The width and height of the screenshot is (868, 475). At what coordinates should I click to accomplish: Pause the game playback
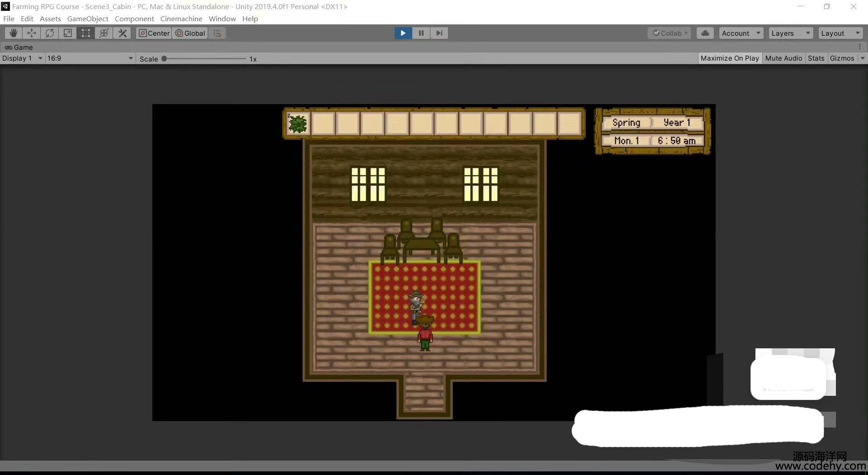click(421, 33)
